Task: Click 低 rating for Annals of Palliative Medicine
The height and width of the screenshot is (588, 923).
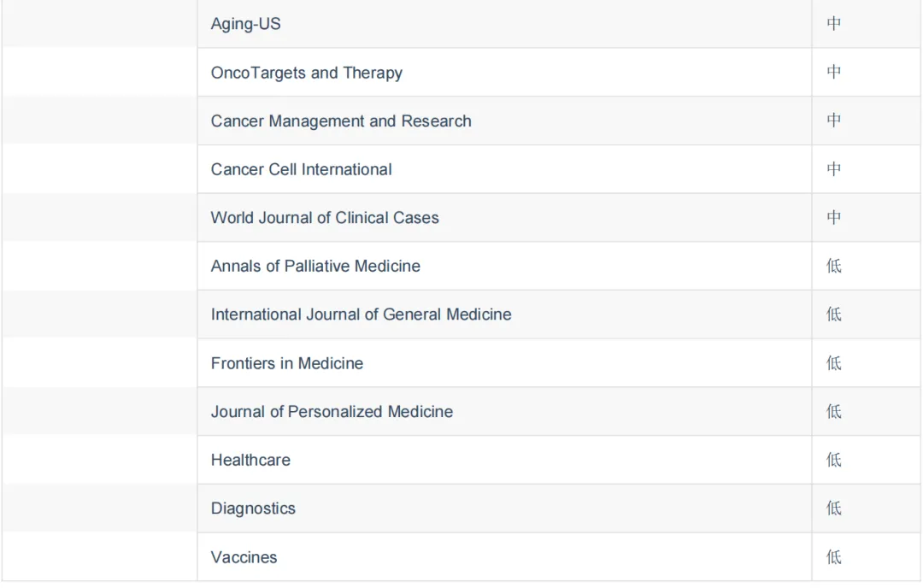Action: pyautogui.click(x=833, y=266)
